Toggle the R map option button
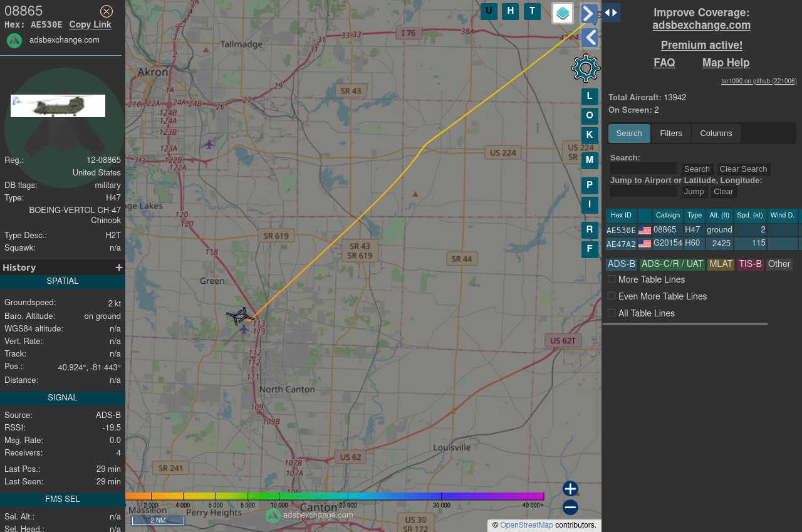The height and width of the screenshot is (532, 802). tap(590, 230)
